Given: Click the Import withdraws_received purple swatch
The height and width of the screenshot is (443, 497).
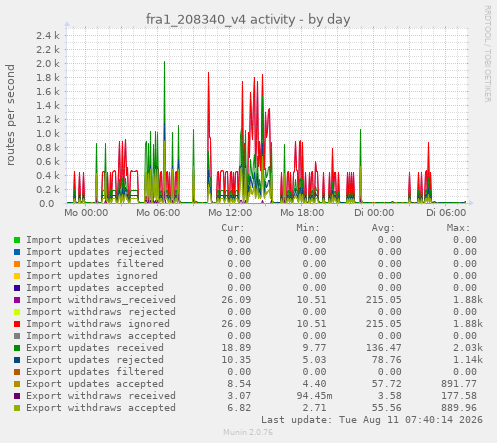Looking at the screenshot, I should [17, 300].
